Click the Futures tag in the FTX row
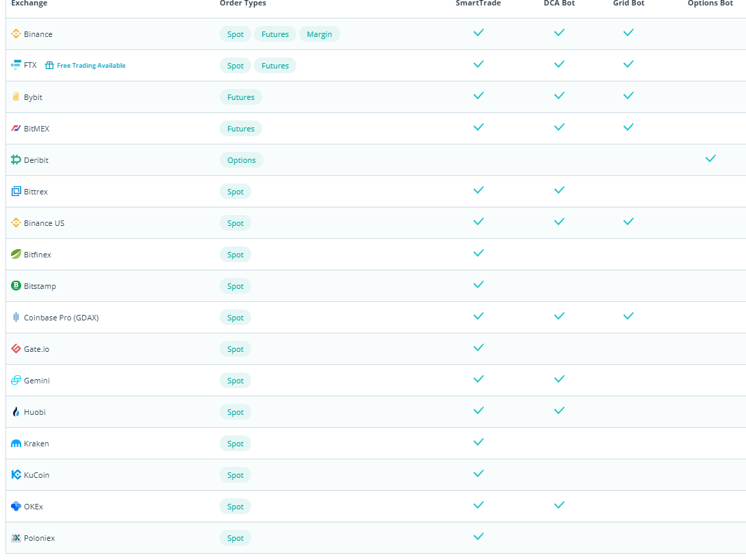The height and width of the screenshot is (560, 746). tap(275, 66)
